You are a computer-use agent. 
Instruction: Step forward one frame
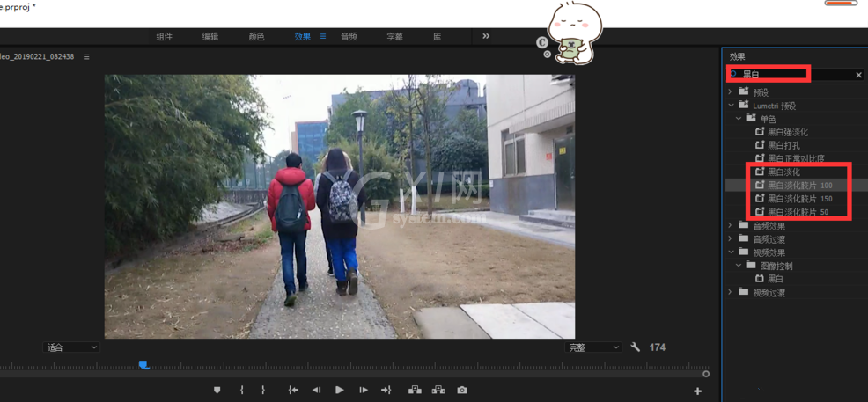[364, 390]
